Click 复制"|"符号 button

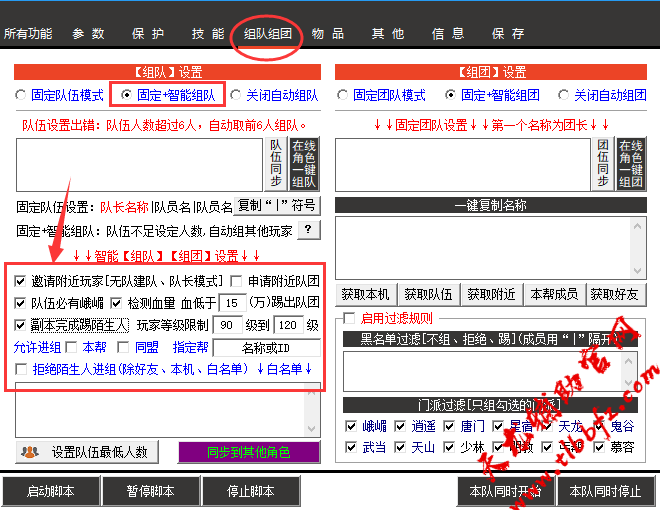[277, 206]
